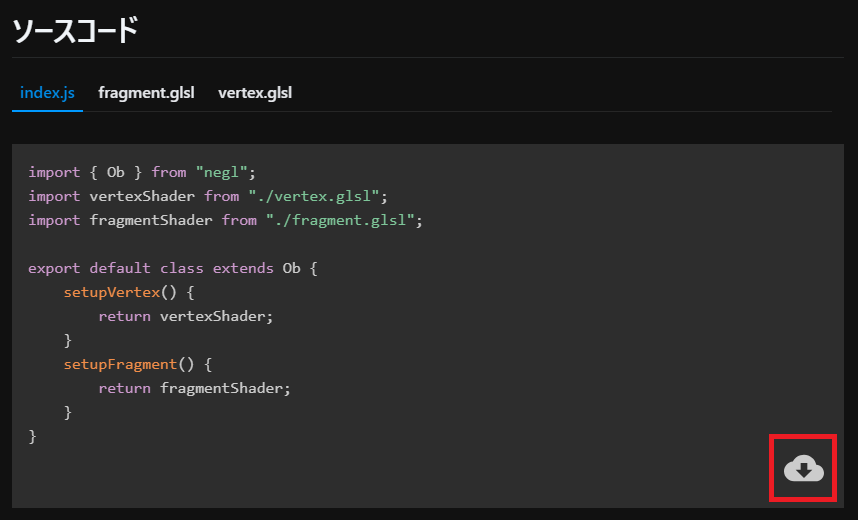Switch to the index.js tab
This screenshot has height=520, width=858.
(47, 93)
